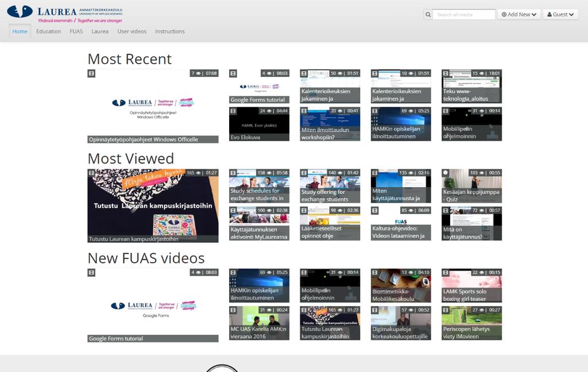Open the Study offering for exchange students video
This screenshot has height=372, width=588.
pos(330,186)
